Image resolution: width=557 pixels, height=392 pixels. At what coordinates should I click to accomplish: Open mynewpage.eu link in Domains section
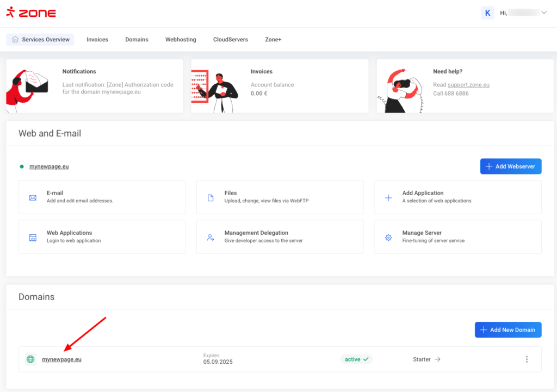coord(62,359)
